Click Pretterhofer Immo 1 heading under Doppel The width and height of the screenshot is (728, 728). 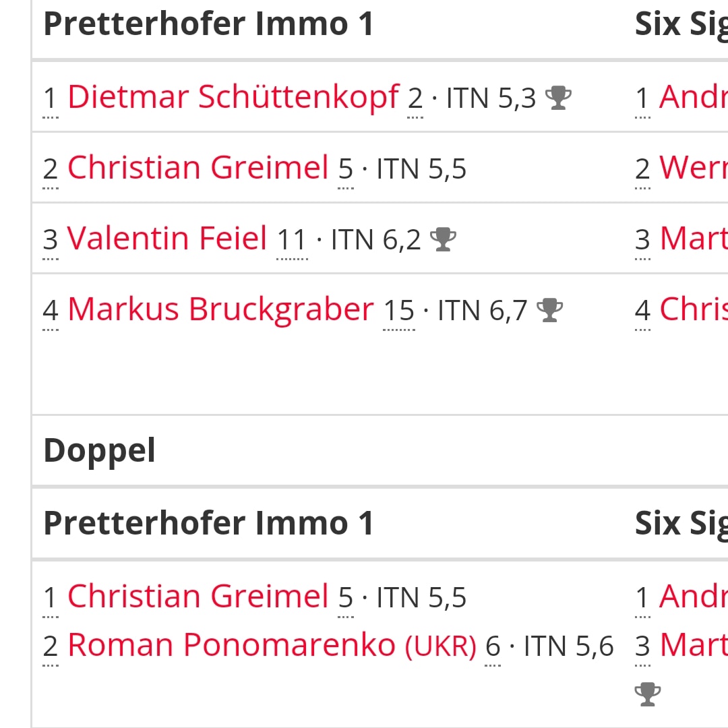click(208, 523)
